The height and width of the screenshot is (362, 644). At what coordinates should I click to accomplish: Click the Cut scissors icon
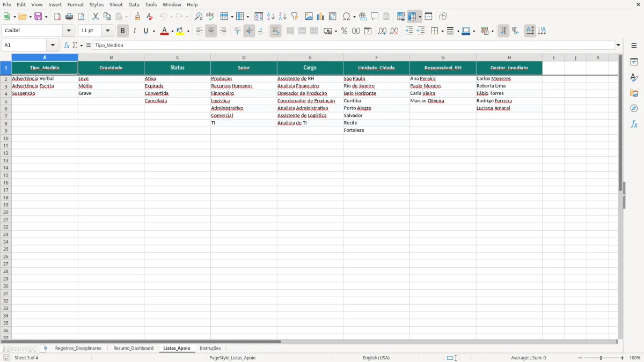96,17
